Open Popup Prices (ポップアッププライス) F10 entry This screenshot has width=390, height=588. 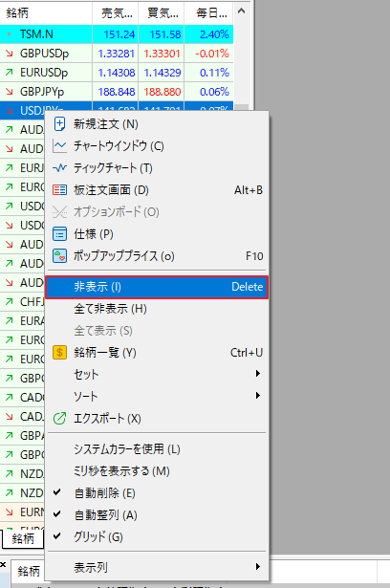click(157, 256)
